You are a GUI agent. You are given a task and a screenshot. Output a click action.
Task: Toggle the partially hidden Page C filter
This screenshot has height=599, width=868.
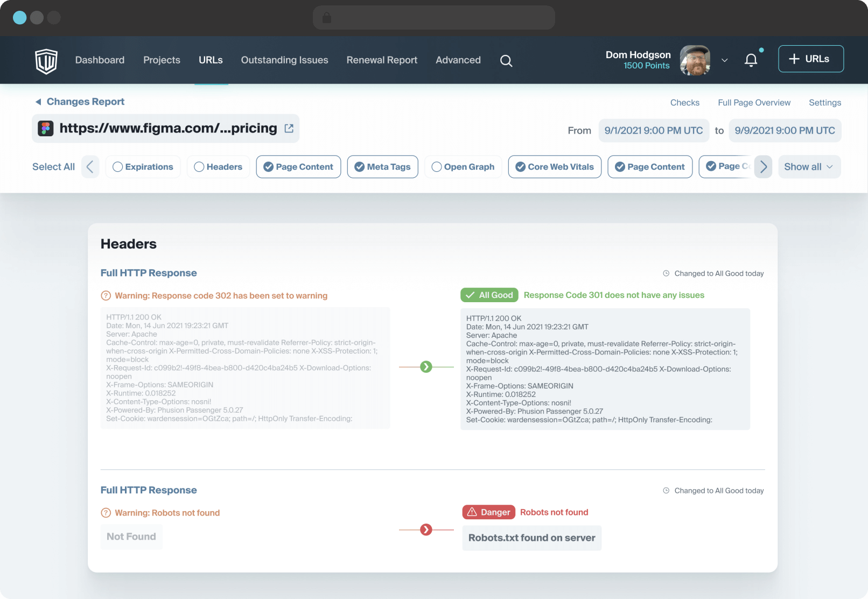click(x=726, y=166)
